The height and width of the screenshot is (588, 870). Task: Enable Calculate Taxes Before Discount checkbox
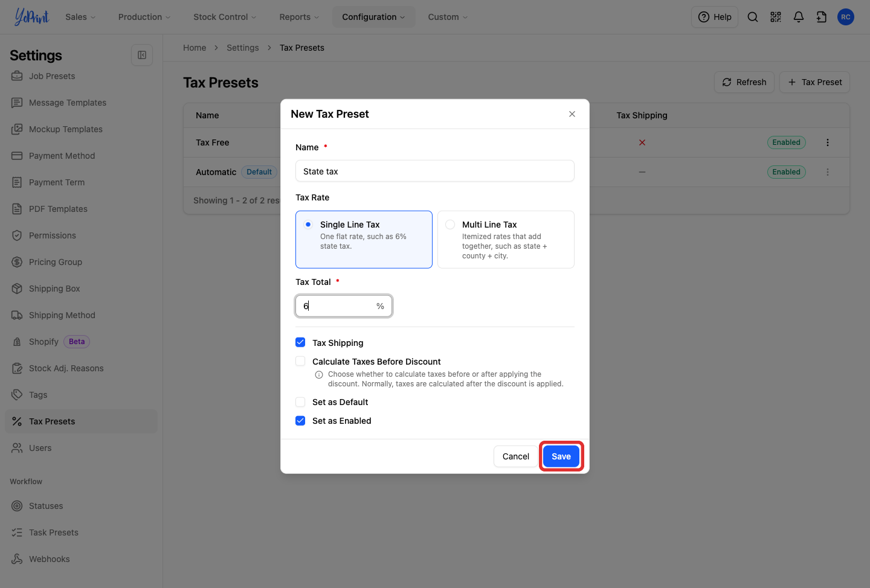coord(300,361)
